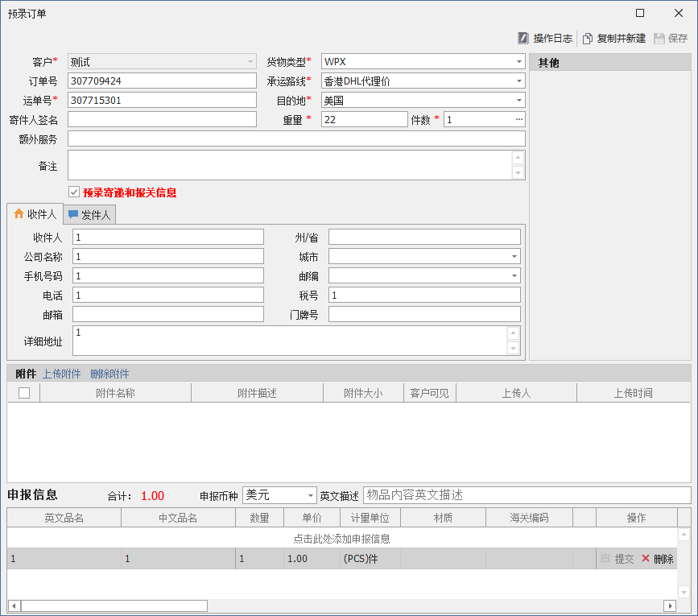
Task: Click the horizontal scrollbar of declaration table
Action: pos(114,606)
